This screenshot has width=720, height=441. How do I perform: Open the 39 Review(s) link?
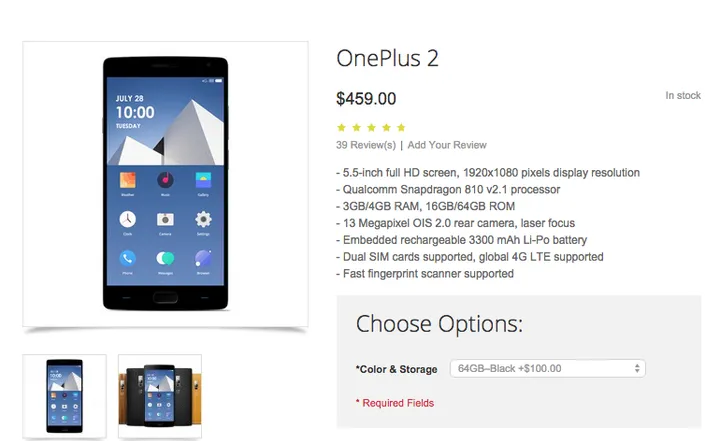click(366, 145)
